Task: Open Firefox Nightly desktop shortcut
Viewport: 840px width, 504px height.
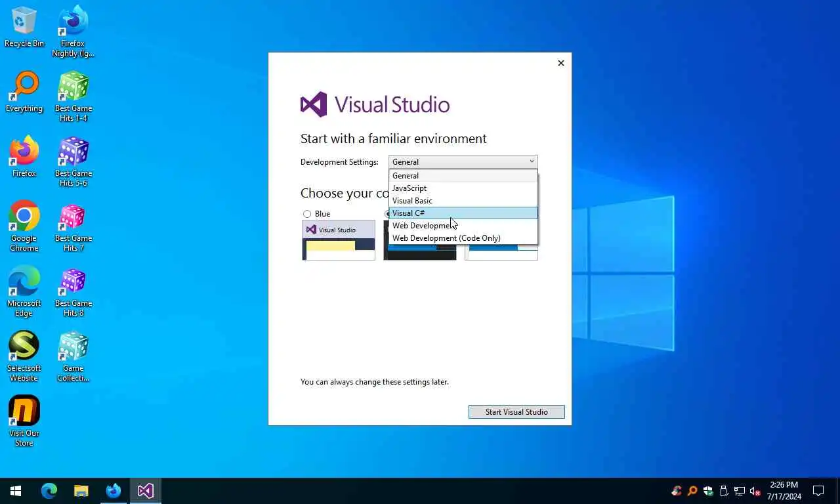Action: pyautogui.click(x=73, y=31)
